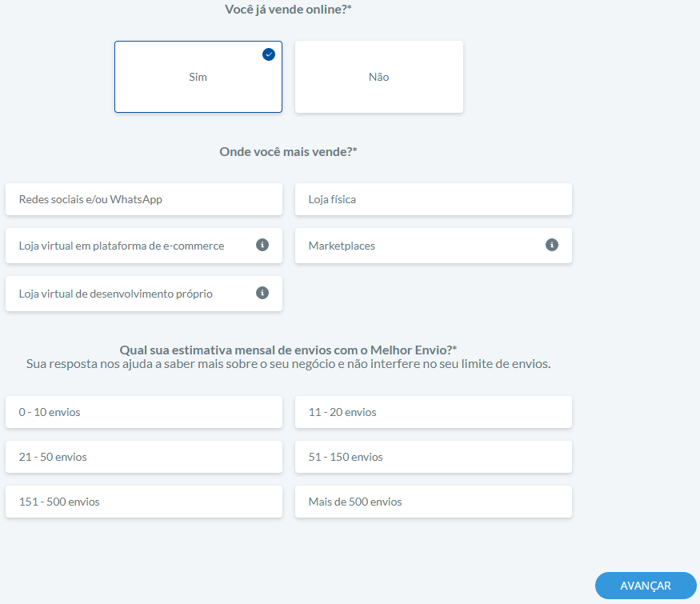Pick 21 - 50 envios monthly estimate

143,457
